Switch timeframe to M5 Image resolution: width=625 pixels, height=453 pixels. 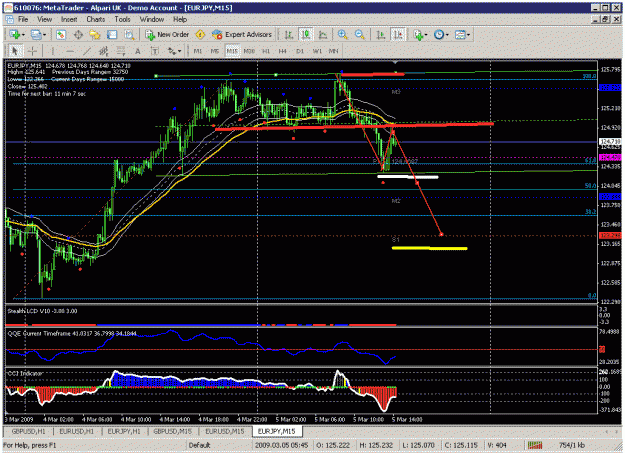pyautogui.click(x=215, y=51)
